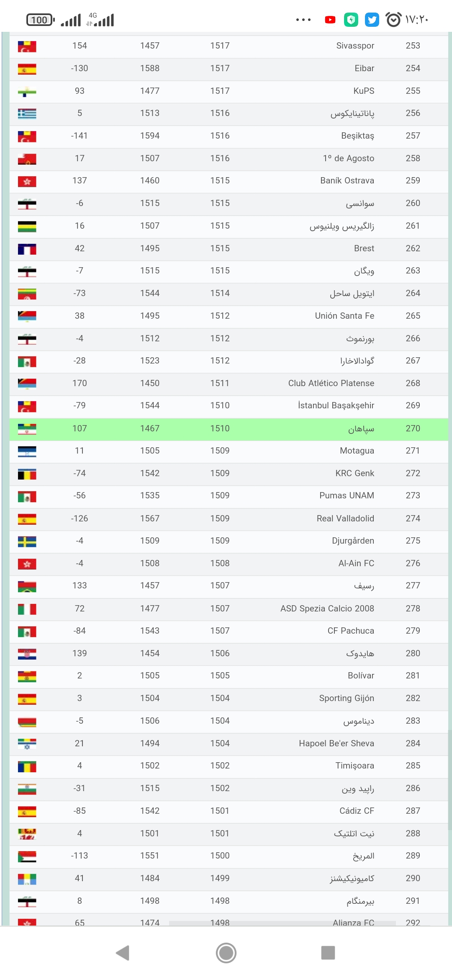Tap the Italian flag beside ASD Spezia
Screen dimensions: 452x980
tap(27, 609)
